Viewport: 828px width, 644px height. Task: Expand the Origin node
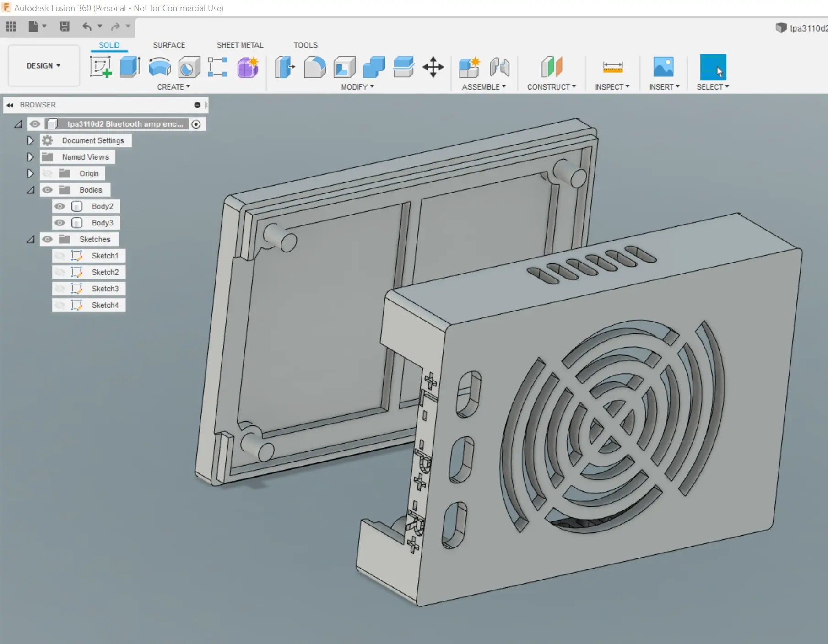click(30, 173)
